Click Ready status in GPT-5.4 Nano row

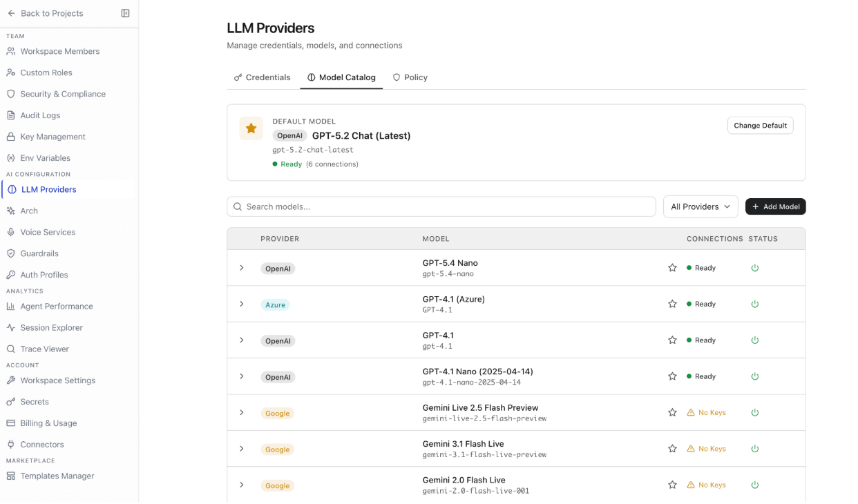pos(701,268)
